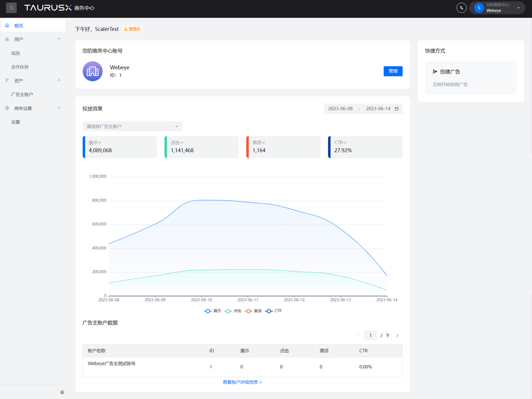The height and width of the screenshot is (399, 532).
Task: Click the 27.92% CTR value
Action: (x=343, y=150)
